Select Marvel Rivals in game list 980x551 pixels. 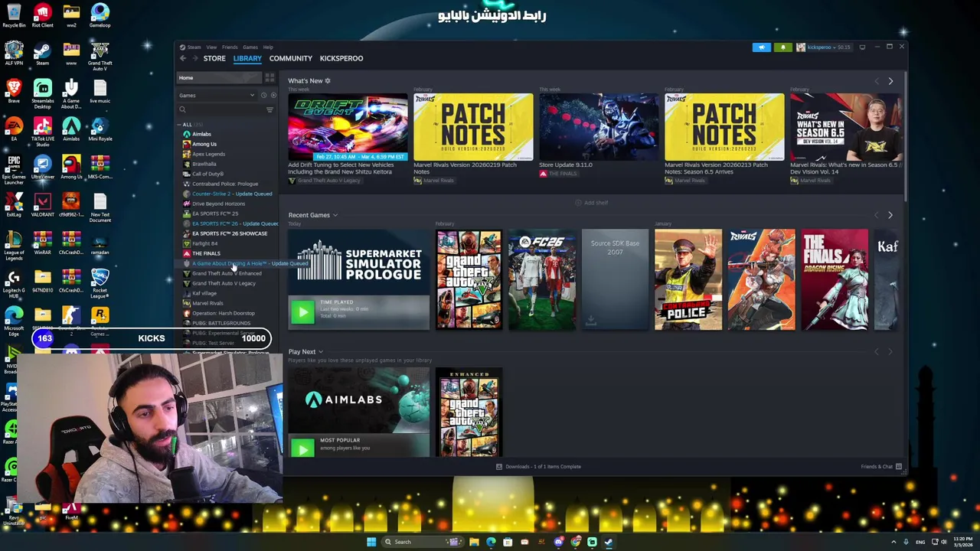point(207,303)
